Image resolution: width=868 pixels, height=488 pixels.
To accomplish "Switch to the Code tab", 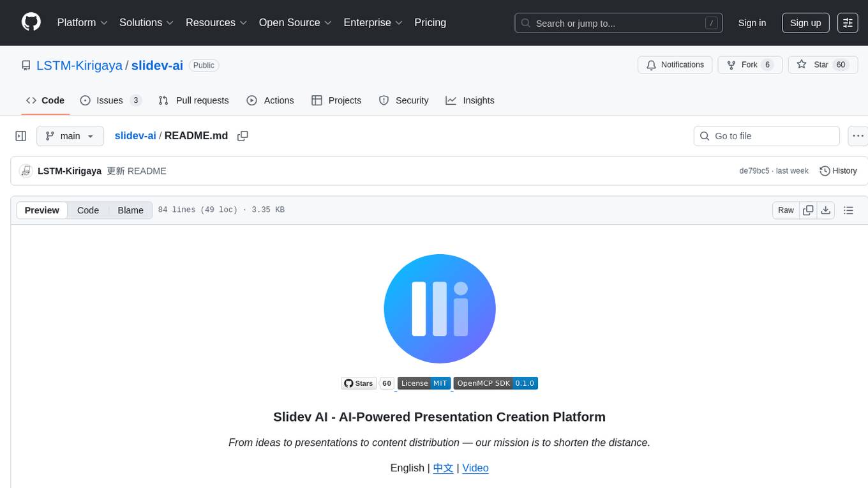I will [x=45, y=100].
